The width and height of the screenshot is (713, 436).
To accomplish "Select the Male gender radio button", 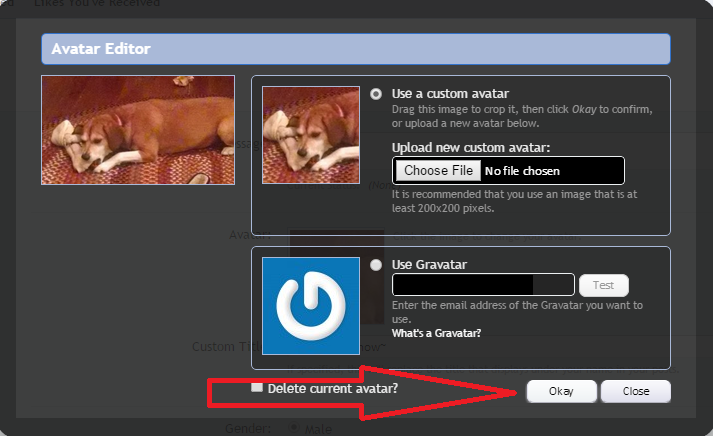I will pyautogui.click(x=294, y=429).
